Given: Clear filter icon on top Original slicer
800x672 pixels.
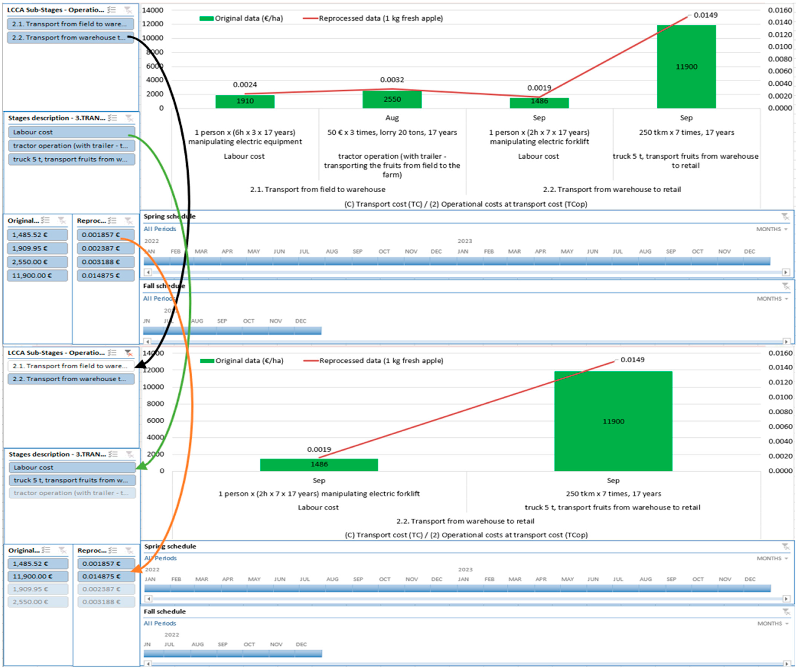Looking at the screenshot, I should pos(61,220).
